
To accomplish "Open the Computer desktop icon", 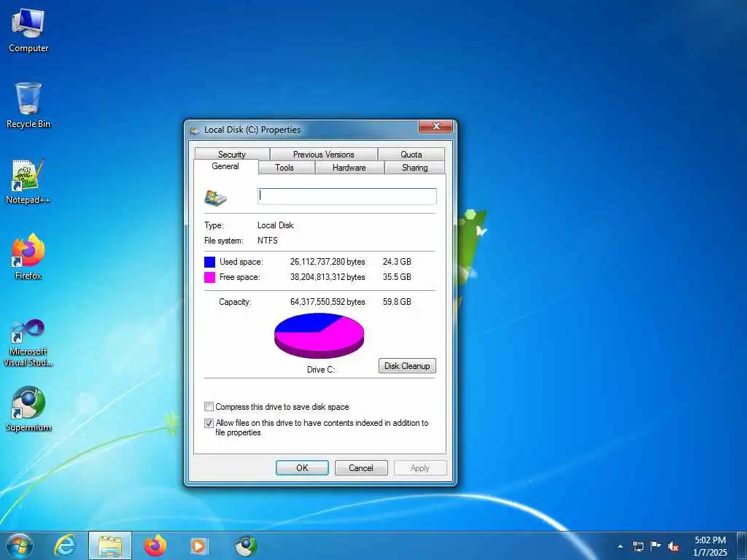I will point(28,31).
